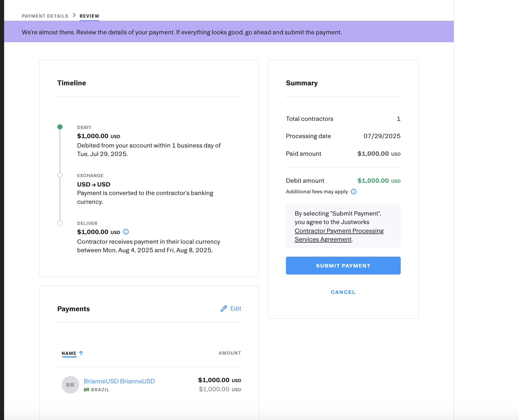The height and width of the screenshot is (420, 519).
Task: Cancel the payment review
Action: point(343,292)
